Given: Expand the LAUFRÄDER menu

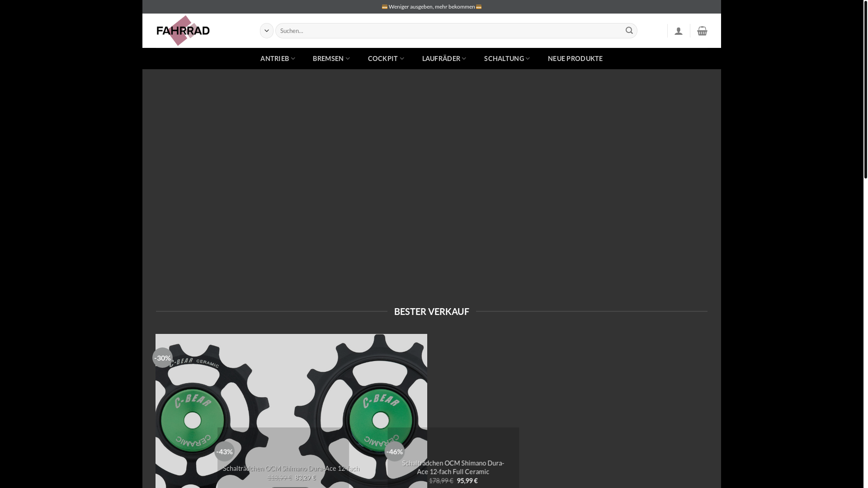Looking at the screenshot, I should pyautogui.click(x=444, y=58).
